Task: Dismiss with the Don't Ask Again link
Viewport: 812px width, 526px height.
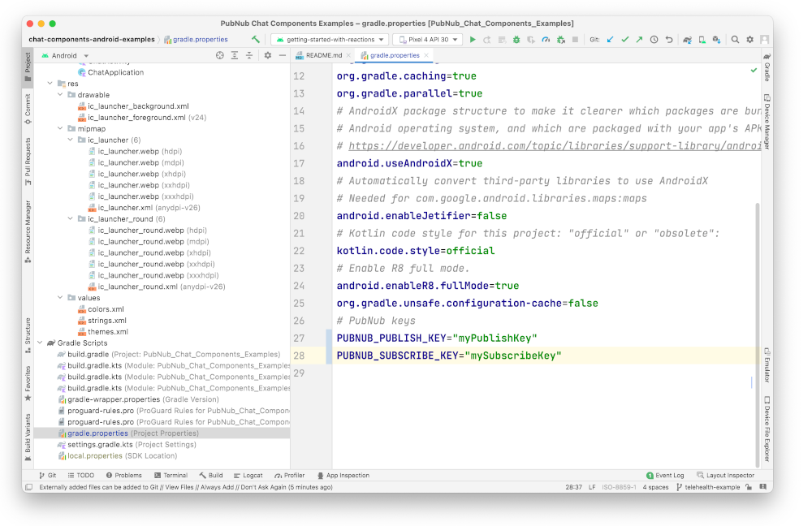Action: pos(264,487)
